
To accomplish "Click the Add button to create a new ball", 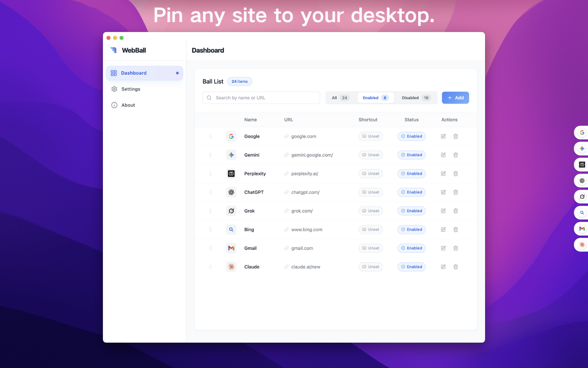I will tap(455, 98).
